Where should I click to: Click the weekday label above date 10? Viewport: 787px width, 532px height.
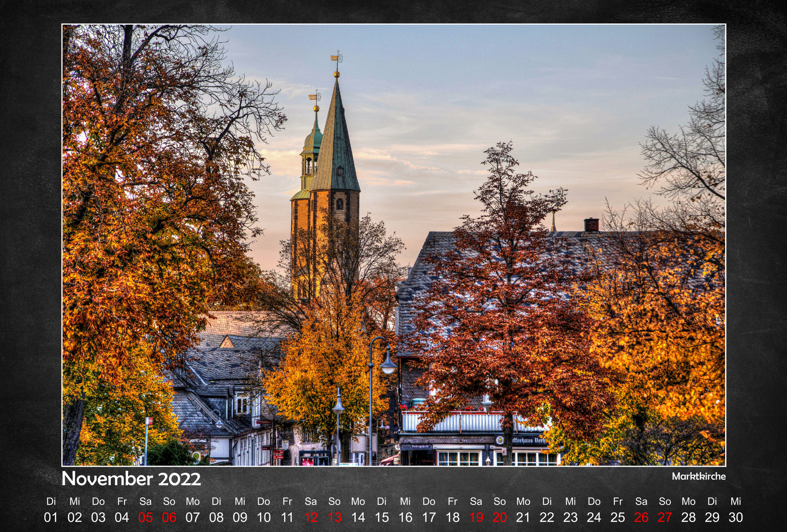tap(264, 501)
